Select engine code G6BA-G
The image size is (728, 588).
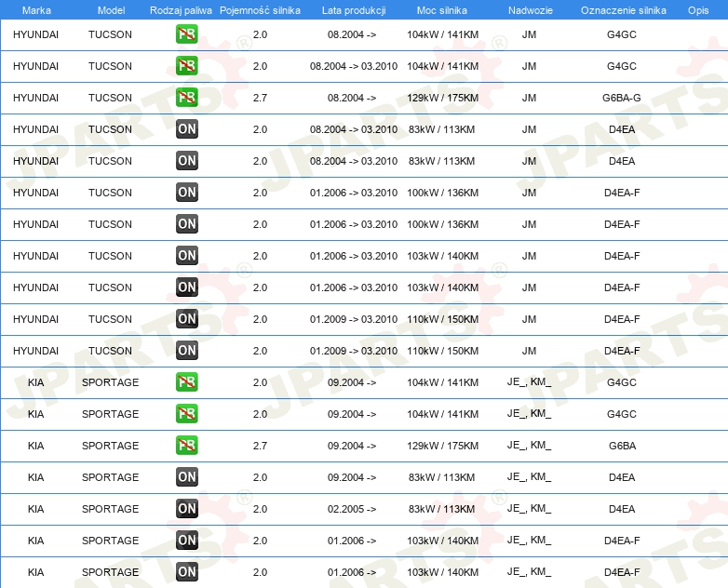(x=622, y=98)
